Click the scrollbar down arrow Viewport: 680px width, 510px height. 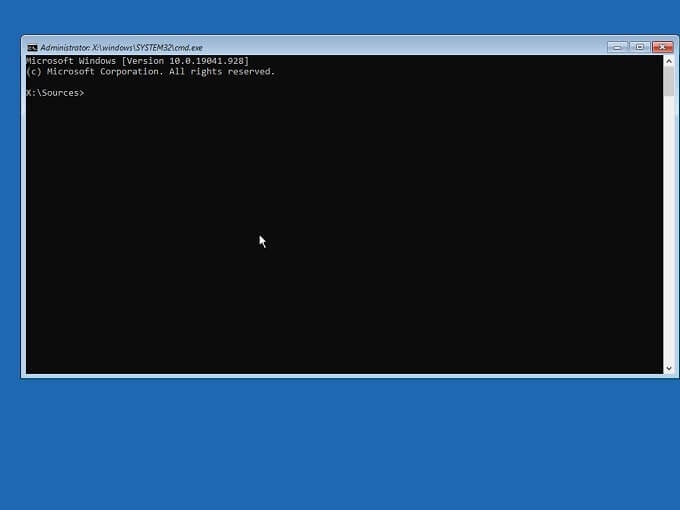click(669, 368)
